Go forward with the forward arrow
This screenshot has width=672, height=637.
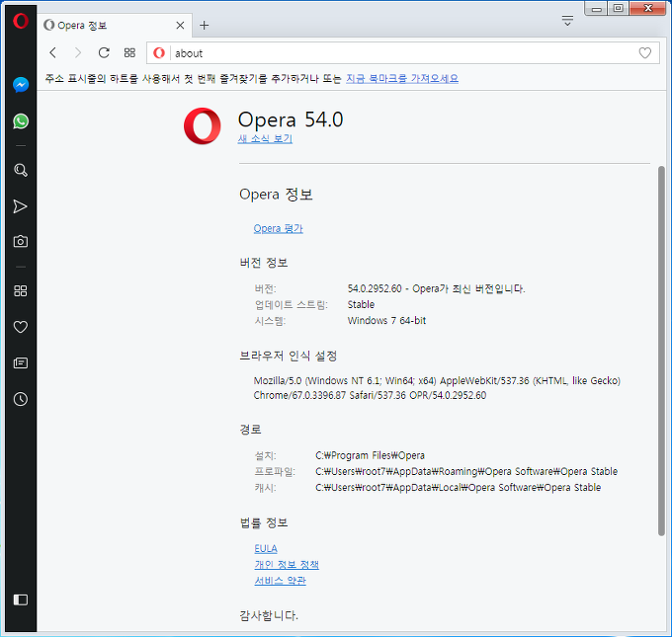coord(77,52)
